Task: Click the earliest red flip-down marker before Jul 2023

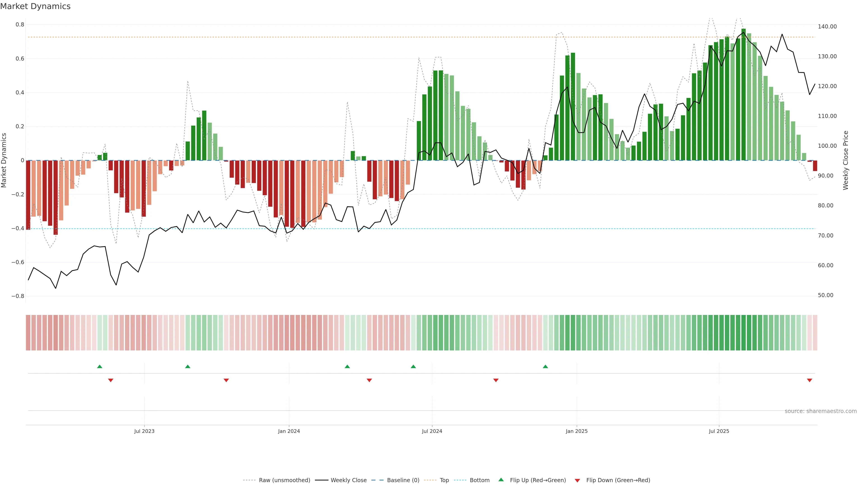Action: [111, 380]
